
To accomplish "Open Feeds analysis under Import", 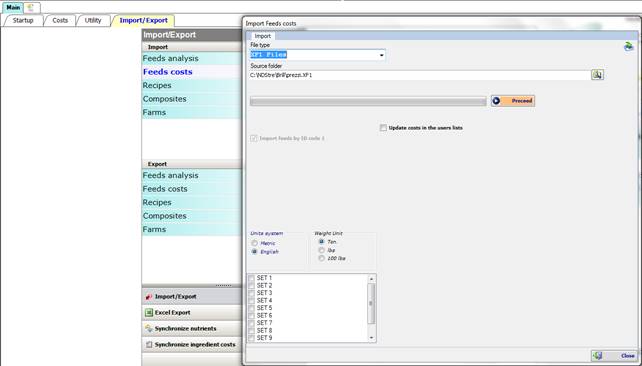I will (x=192, y=59).
